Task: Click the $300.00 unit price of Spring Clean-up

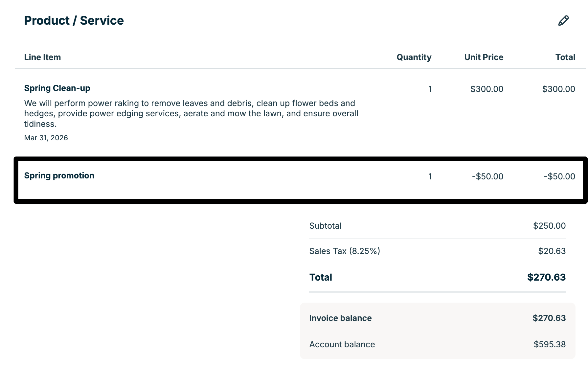Action: click(x=486, y=89)
